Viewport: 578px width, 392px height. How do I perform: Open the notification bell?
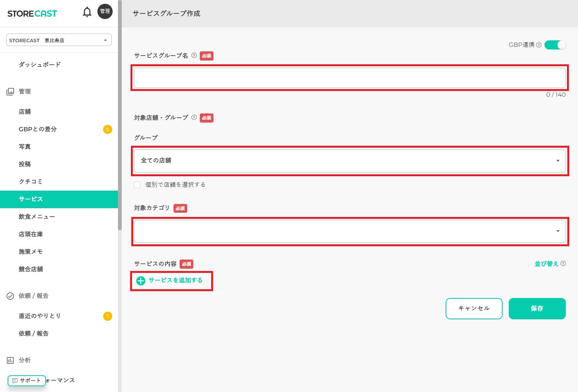point(87,12)
